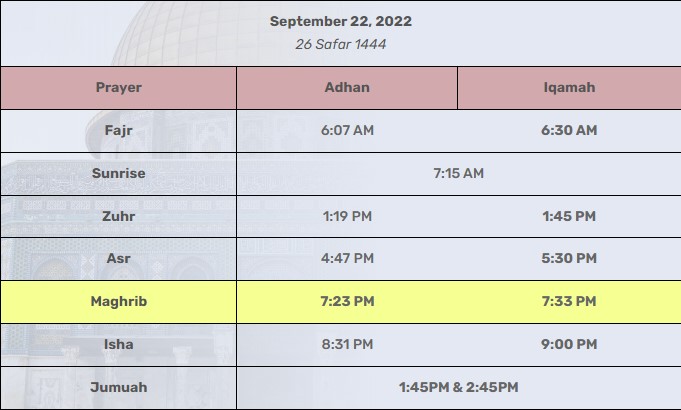Click the Zuhr adhan time 1:19 PM
The width and height of the screenshot is (681, 410).
(x=347, y=216)
